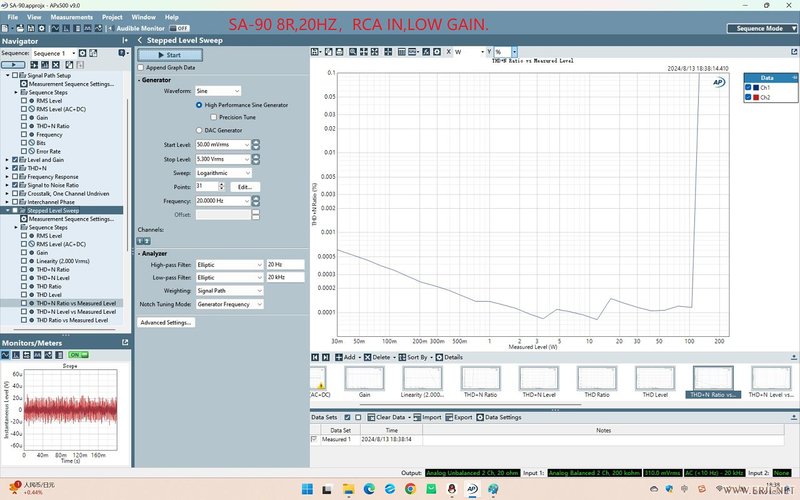The width and height of the screenshot is (800, 500).
Task: Click the Delete result icon
Action: [x=366, y=357]
